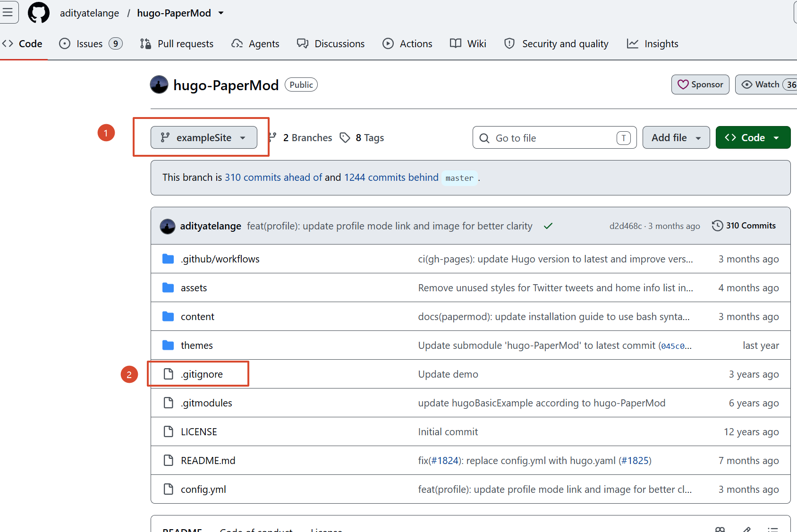Click the folder icon for .github/workflows

point(168,259)
